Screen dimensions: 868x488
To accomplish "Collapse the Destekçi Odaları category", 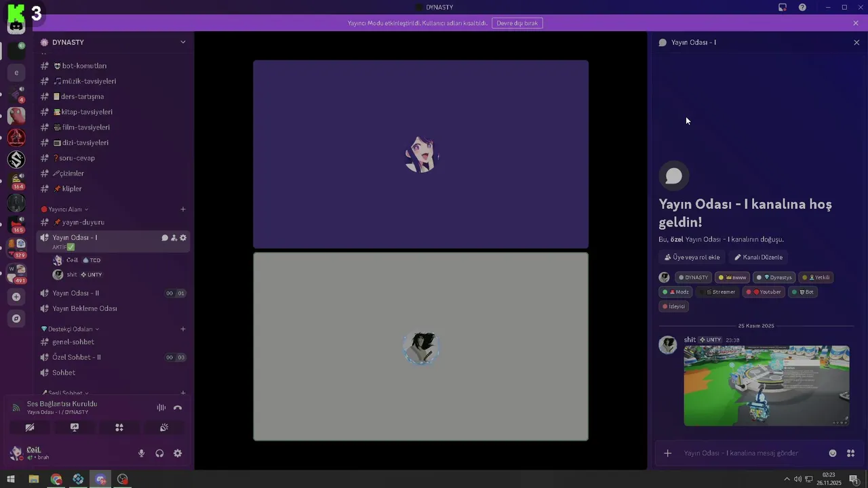I will pyautogui.click(x=70, y=329).
